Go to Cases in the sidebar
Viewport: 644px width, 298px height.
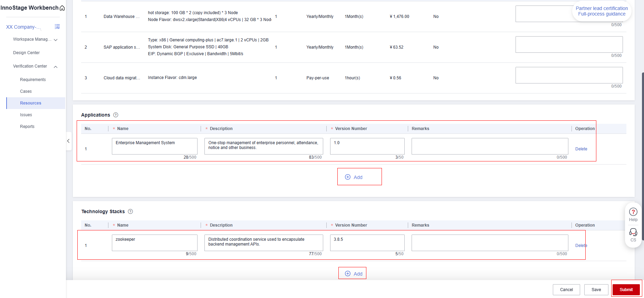(x=26, y=91)
